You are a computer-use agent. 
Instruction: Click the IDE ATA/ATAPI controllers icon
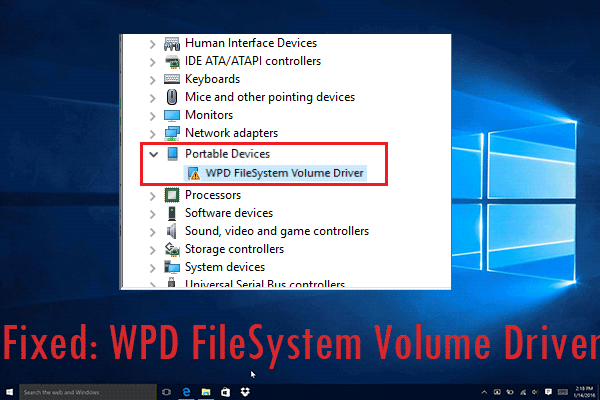[170, 61]
